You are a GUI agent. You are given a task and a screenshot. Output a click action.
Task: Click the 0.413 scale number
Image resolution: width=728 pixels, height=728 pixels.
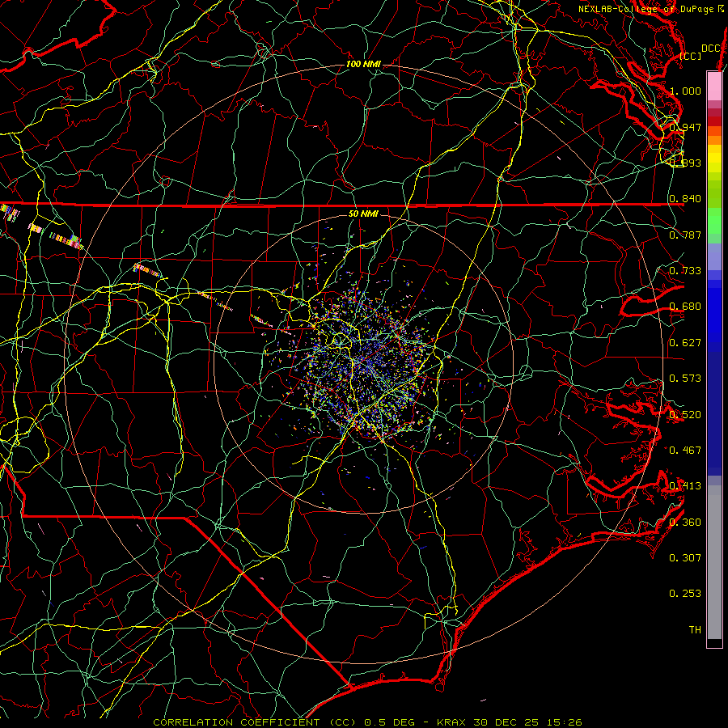tap(685, 485)
